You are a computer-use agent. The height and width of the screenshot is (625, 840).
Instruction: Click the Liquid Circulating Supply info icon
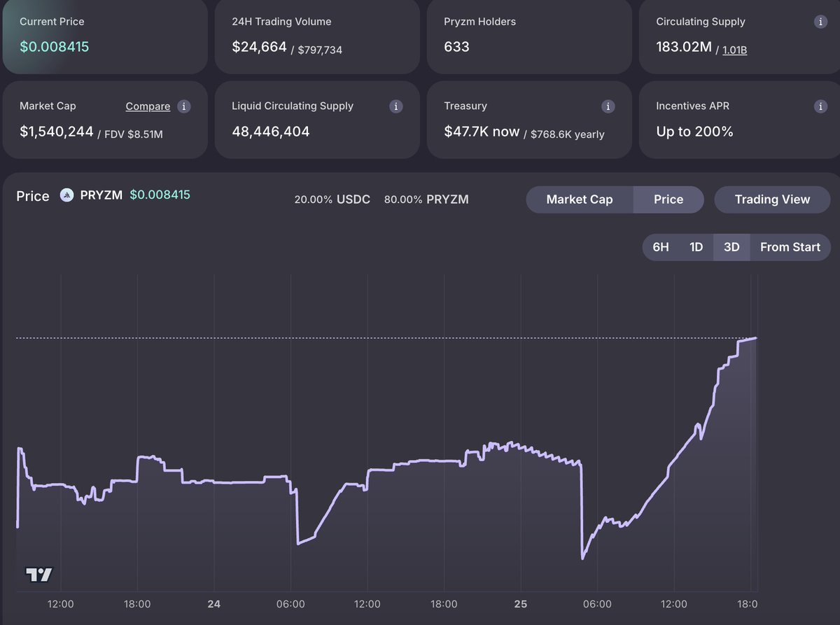pos(395,106)
